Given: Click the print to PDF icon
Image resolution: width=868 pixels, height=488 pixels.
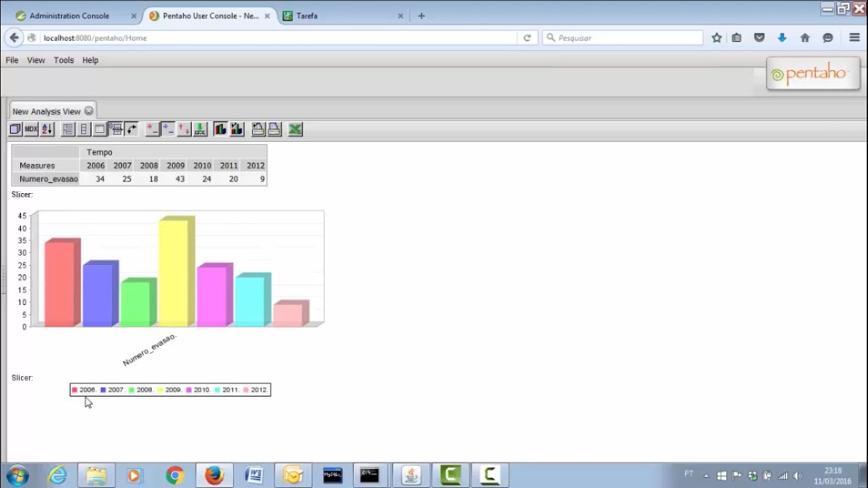Looking at the screenshot, I should [x=274, y=129].
